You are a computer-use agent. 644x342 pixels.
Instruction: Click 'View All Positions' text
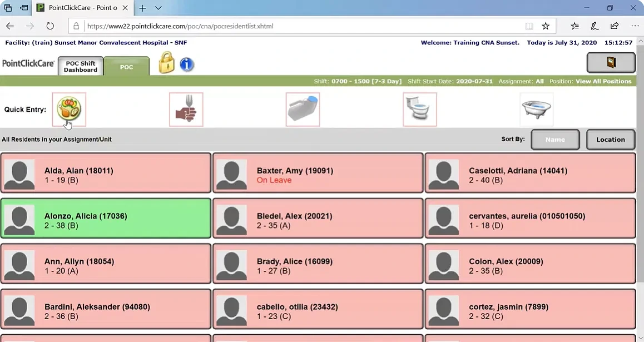603,81
